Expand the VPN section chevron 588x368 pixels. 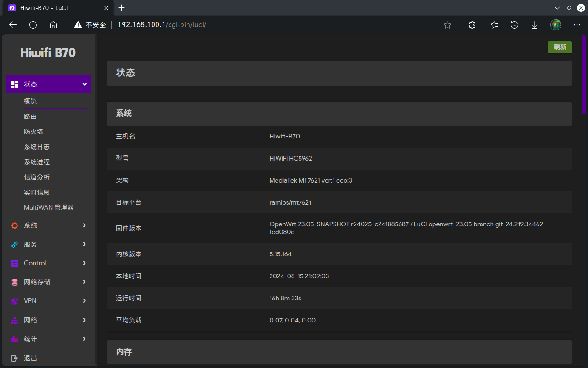[x=85, y=301]
